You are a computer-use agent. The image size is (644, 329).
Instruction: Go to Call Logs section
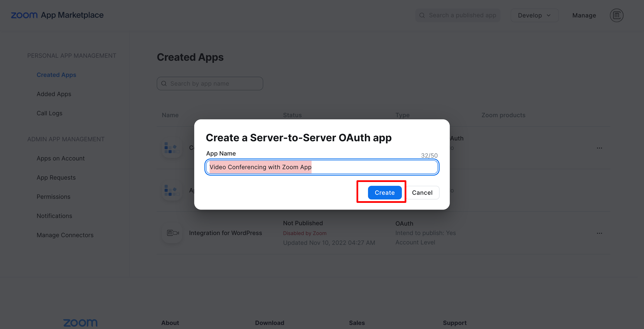point(49,113)
